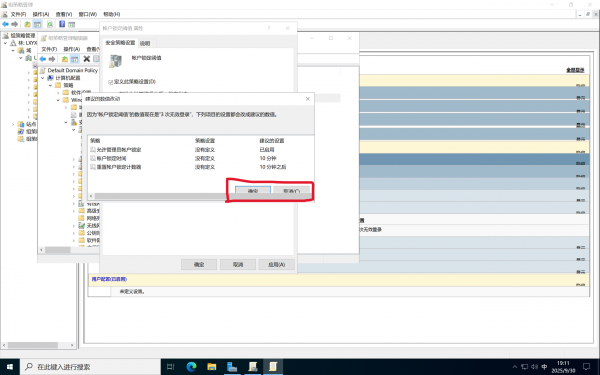Click forward arrow in Group Policy Management toolbar
600x375 pixels.
(x=15, y=24)
